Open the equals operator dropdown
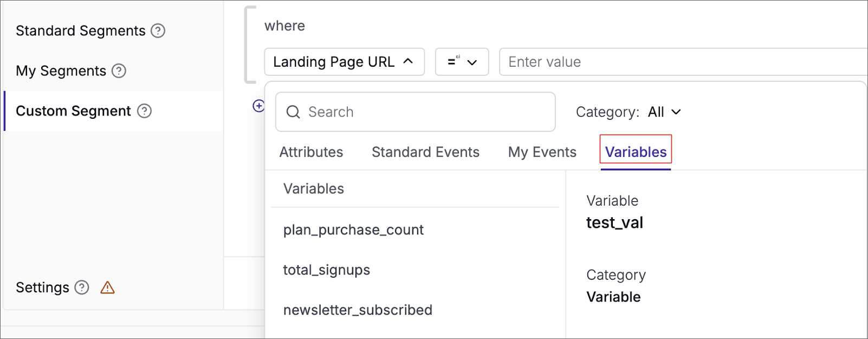Screen dimensions: 868x339 coord(462,62)
